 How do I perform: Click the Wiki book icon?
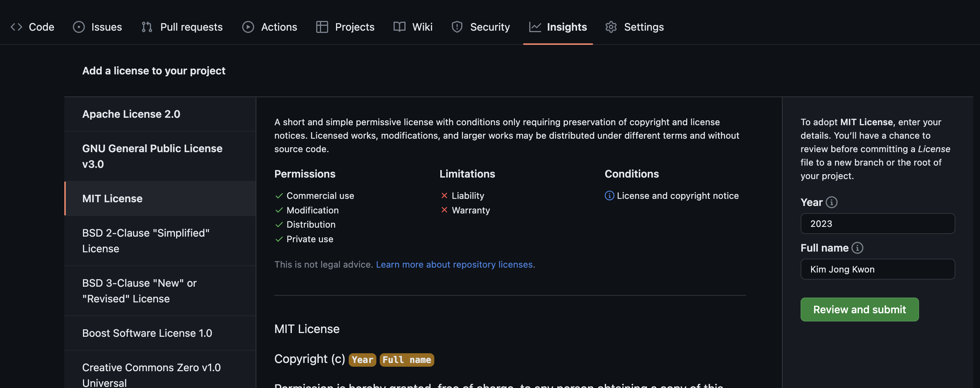(x=399, y=27)
